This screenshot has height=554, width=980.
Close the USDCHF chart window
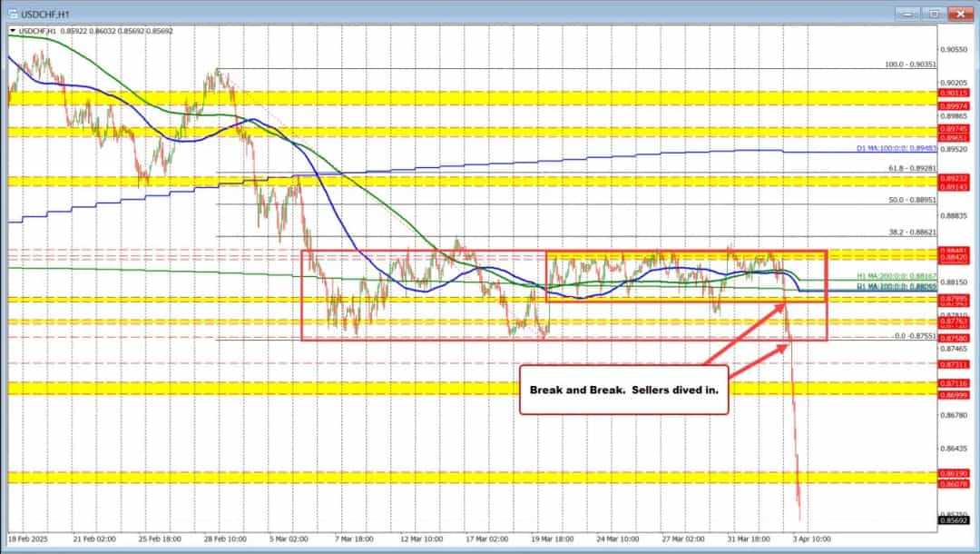pyautogui.click(x=960, y=14)
